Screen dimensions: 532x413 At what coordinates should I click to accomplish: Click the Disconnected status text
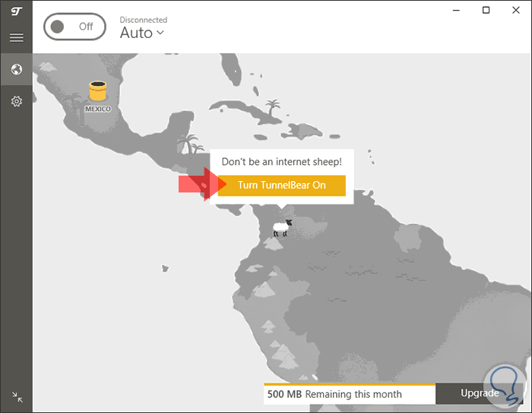[144, 20]
